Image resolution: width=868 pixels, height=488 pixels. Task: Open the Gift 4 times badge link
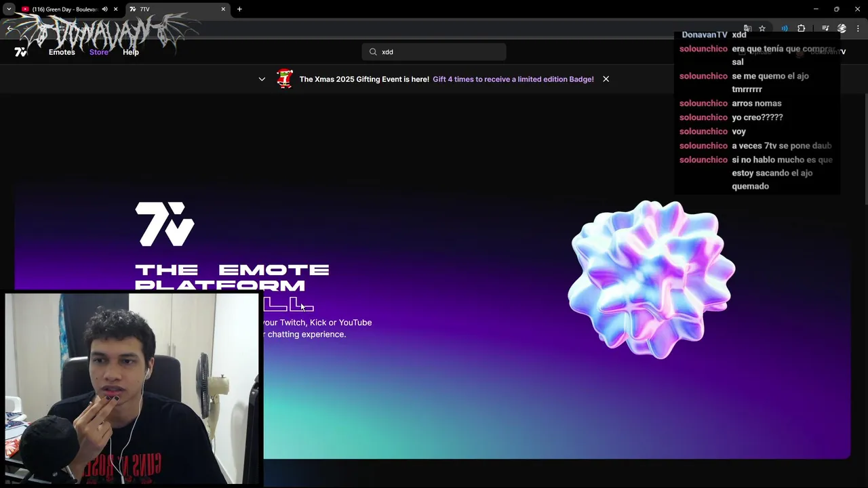point(513,79)
